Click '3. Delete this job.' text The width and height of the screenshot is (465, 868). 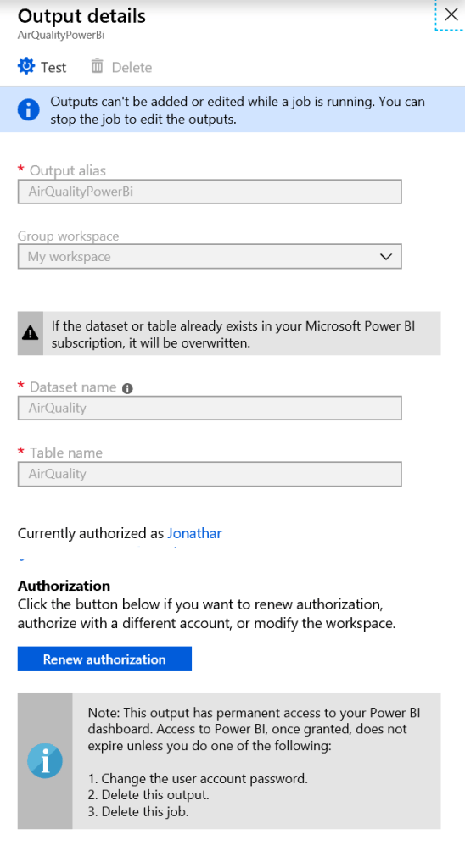pos(138,813)
